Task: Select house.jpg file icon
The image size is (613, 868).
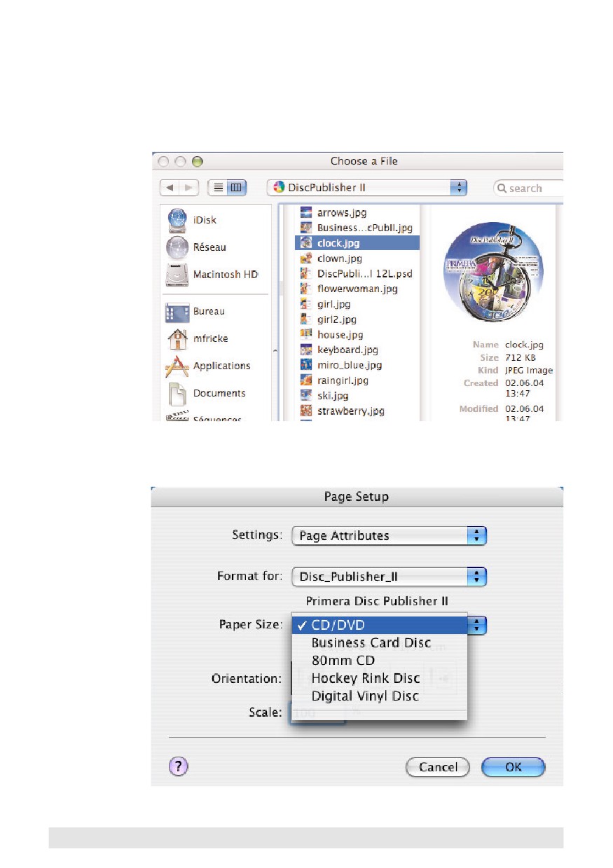Action: 305,335
